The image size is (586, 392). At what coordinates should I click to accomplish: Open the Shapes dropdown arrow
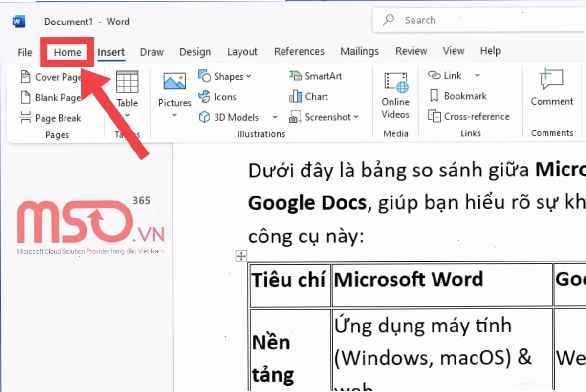(x=249, y=76)
